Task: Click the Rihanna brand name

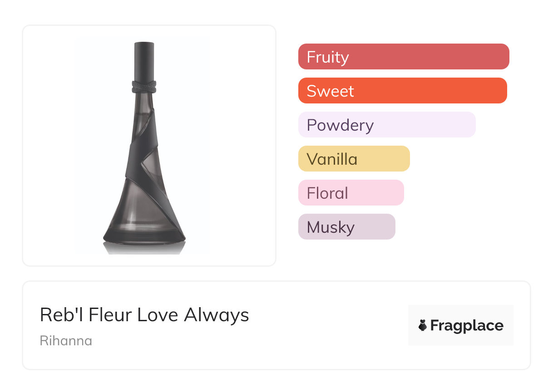Action: pos(66,341)
